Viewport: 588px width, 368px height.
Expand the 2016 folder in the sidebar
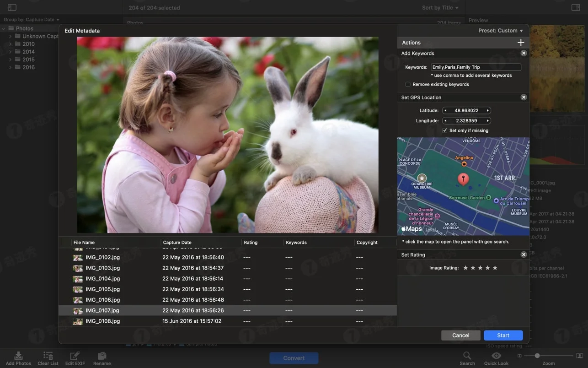pyautogui.click(x=10, y=67)
